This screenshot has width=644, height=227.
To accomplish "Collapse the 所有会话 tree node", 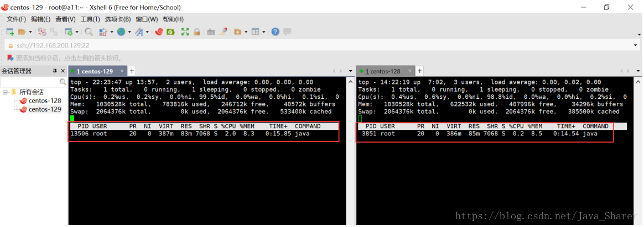I will click(5, 92).
